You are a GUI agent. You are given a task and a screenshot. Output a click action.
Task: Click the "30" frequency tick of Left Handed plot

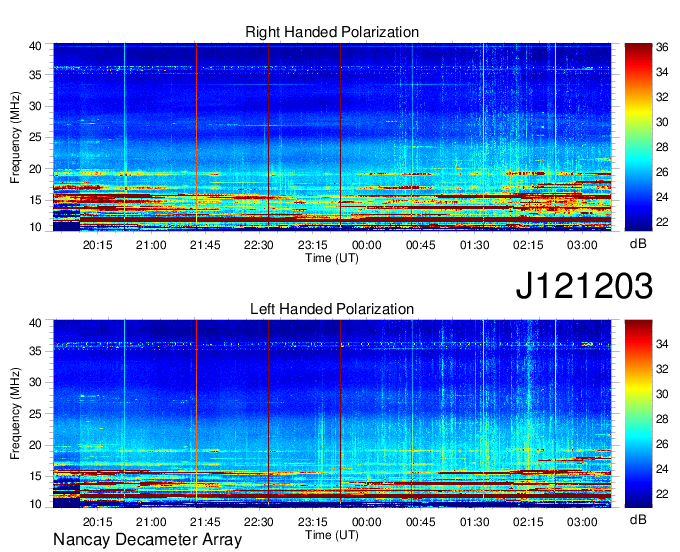click(35, 382)
